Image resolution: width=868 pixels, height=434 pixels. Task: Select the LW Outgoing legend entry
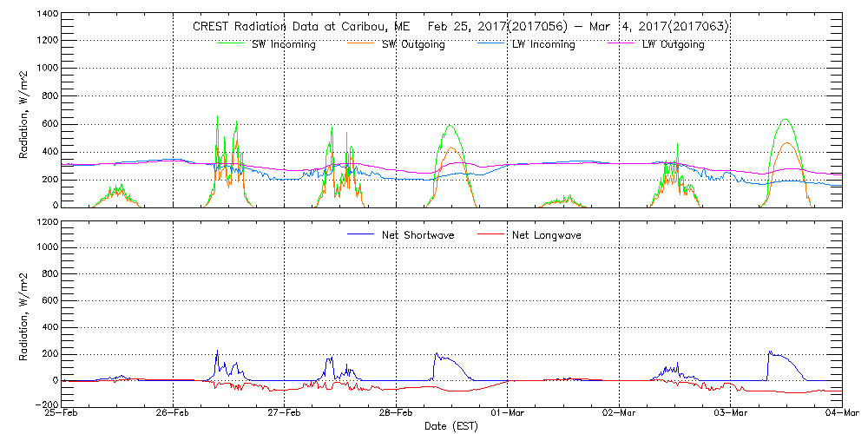point(673,45)
